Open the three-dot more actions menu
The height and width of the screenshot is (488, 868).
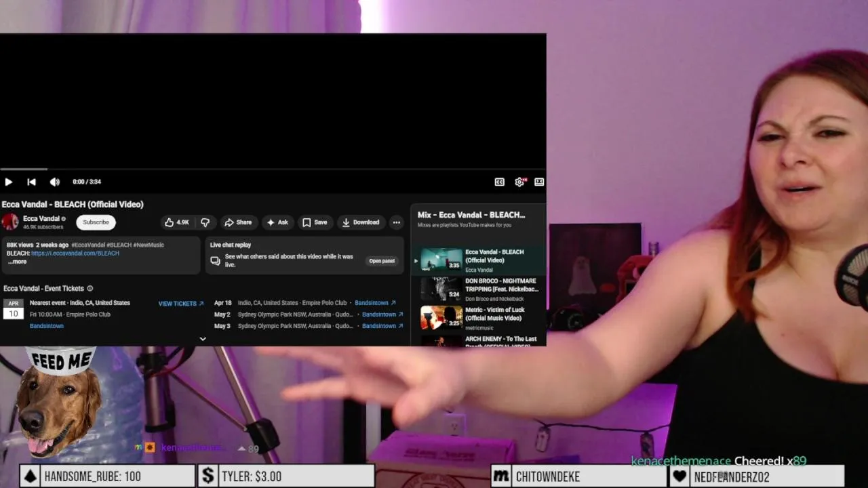(x=397, y=222)
